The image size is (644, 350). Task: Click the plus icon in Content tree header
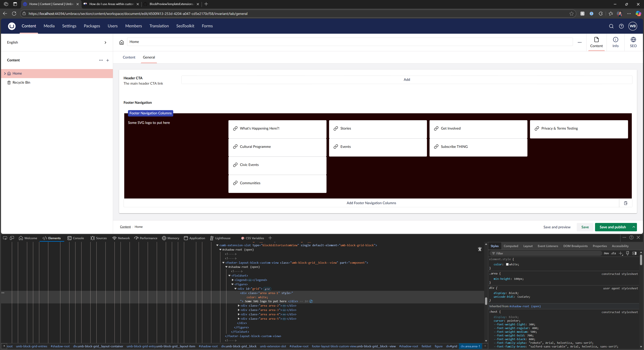[108, 60]
